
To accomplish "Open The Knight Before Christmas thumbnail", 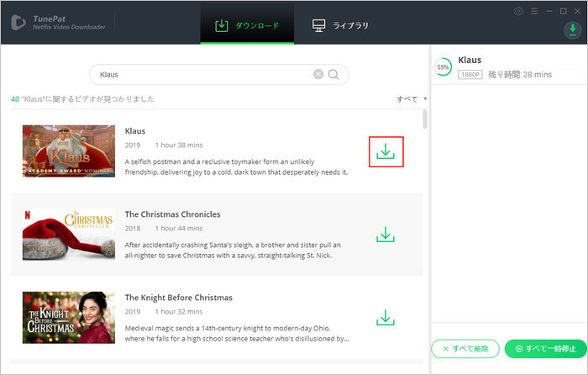I will pos(69,318).
